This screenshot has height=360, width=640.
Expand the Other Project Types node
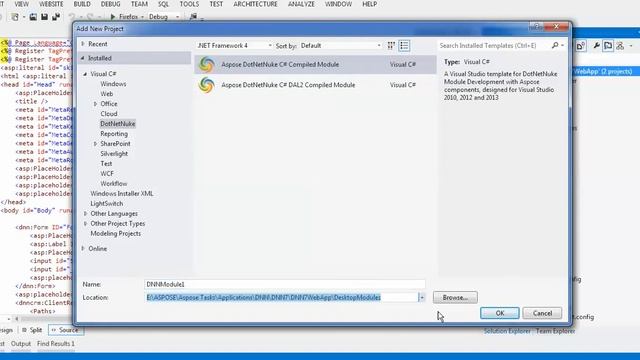85,224
